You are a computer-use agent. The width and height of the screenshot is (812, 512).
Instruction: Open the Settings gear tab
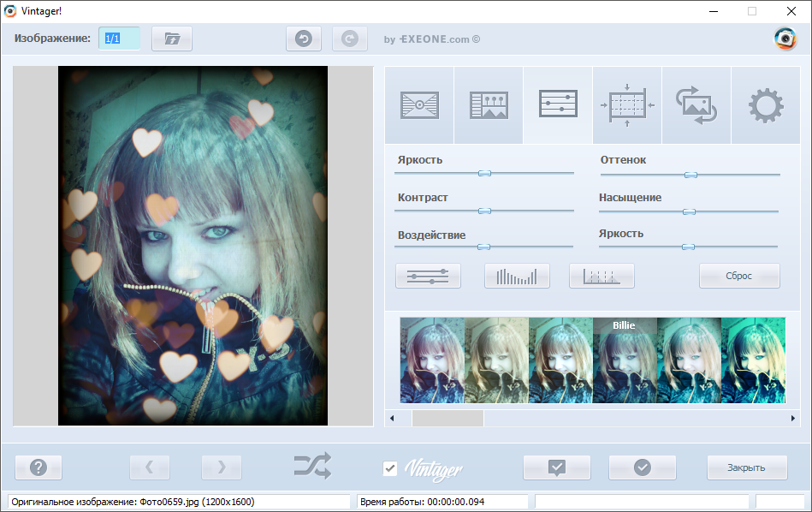[x=766, y=104]
